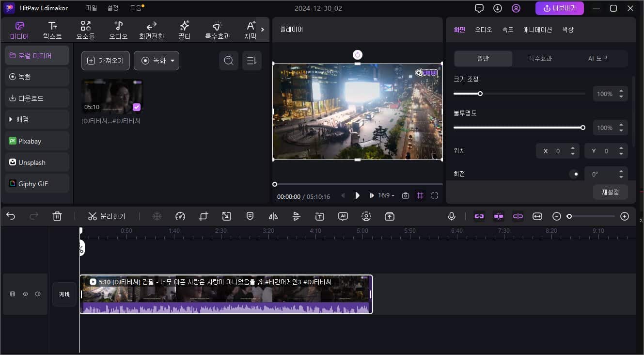644x355 pixels.
Task: Toggle track visibility eye icon
Action: 25,294
